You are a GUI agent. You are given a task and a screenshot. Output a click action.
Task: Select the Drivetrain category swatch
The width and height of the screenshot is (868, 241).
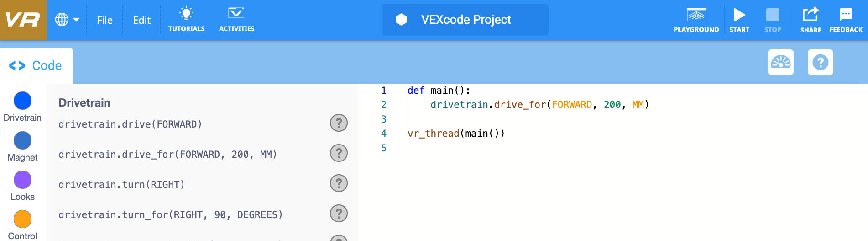[x=22, y=101]
